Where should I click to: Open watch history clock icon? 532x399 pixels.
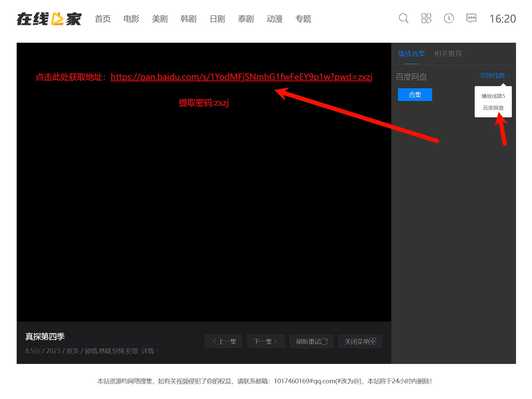pos(449,18)
